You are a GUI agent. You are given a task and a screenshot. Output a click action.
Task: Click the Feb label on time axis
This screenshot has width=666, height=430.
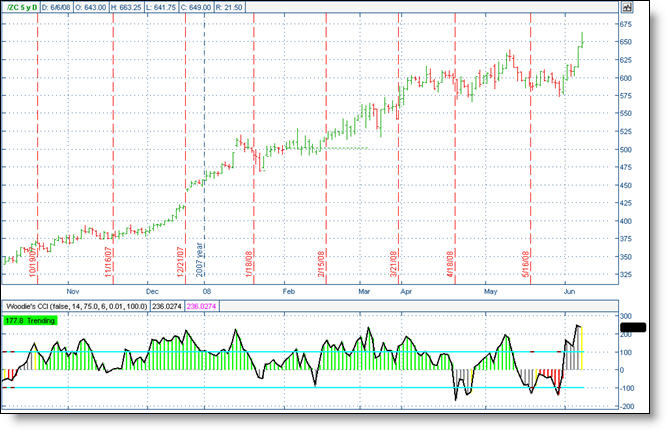point(289,291)
